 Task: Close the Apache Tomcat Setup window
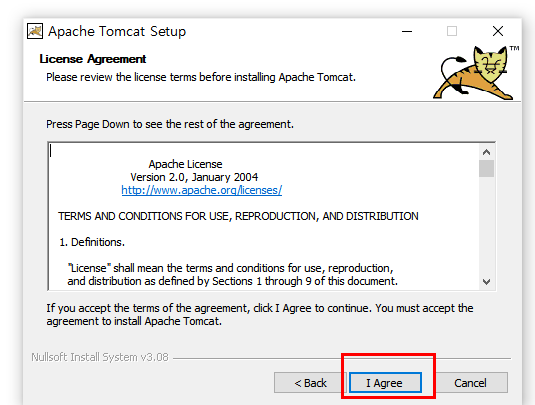498,31
